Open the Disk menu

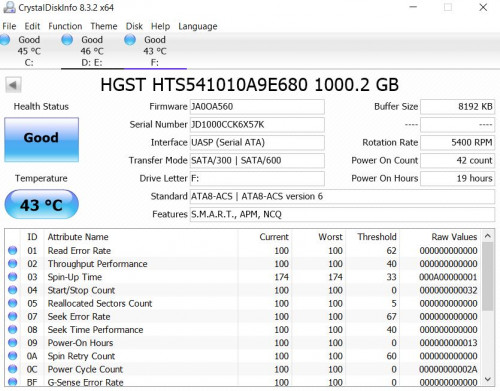tap(134, 26)
